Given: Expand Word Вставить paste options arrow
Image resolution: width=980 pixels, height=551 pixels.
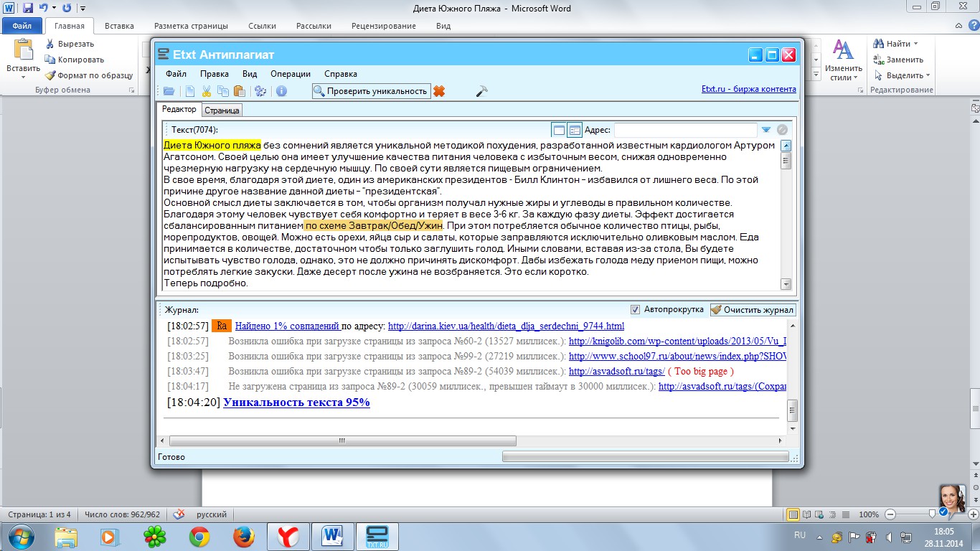Looking at the screenshot, I should point(23,77).
